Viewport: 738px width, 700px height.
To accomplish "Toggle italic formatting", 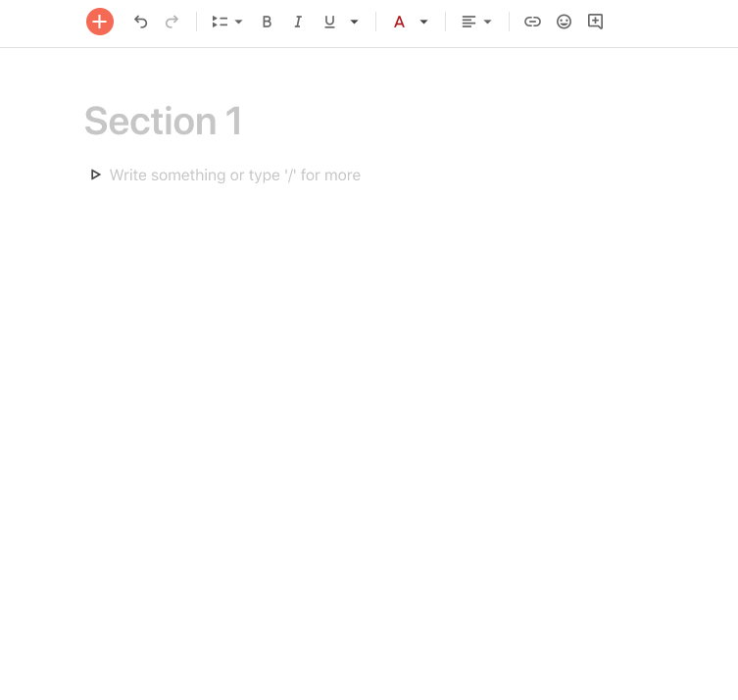I will pyautogui.click(x=298, y=22).
